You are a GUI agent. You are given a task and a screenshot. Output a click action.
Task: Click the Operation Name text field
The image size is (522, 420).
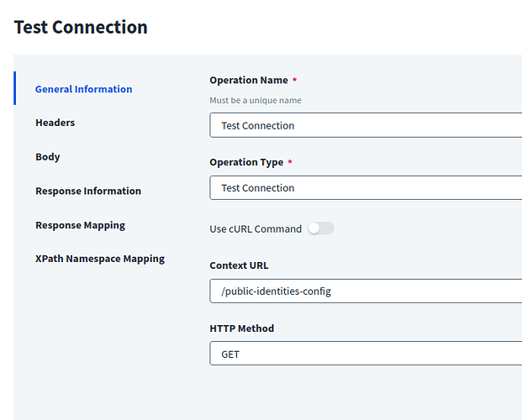(365, 126)
